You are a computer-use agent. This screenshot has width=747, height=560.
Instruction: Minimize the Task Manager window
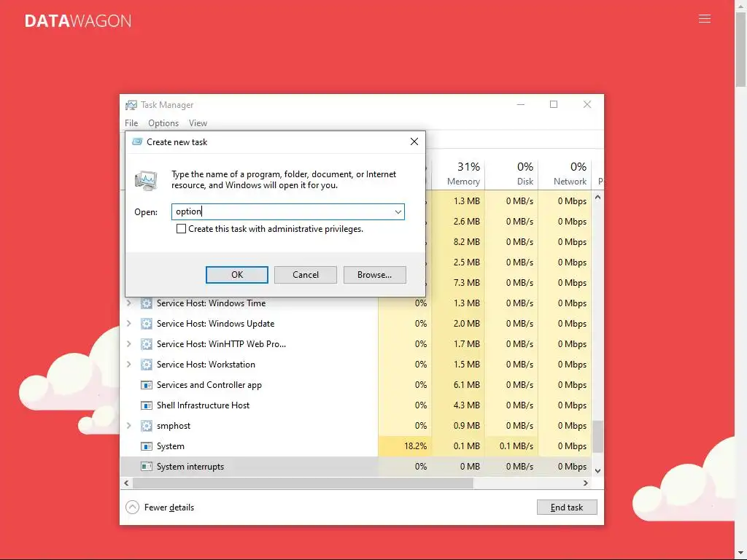[521, 105]
